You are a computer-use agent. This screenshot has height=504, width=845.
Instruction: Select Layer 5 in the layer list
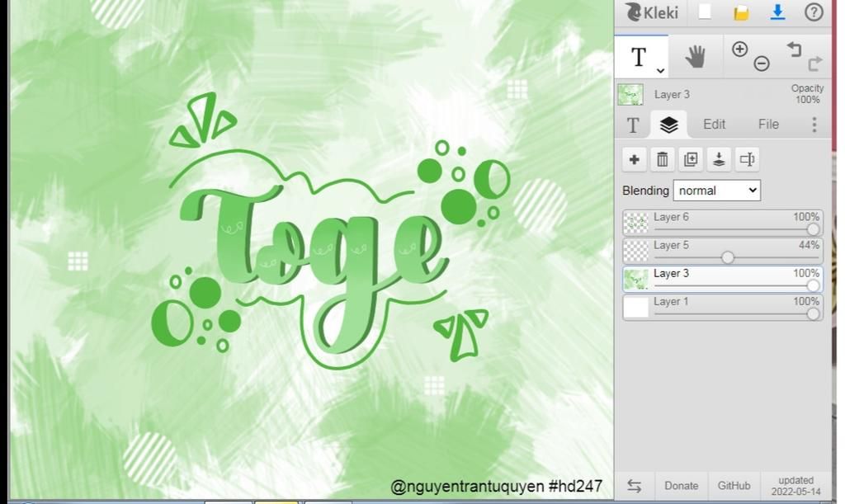click(x=723, y=251)
